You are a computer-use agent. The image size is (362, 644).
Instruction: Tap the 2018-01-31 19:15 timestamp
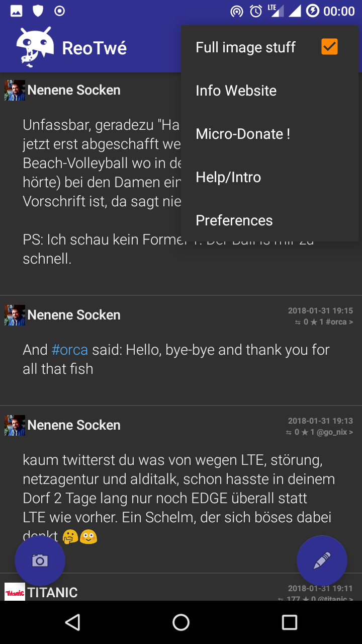(320, 311)
